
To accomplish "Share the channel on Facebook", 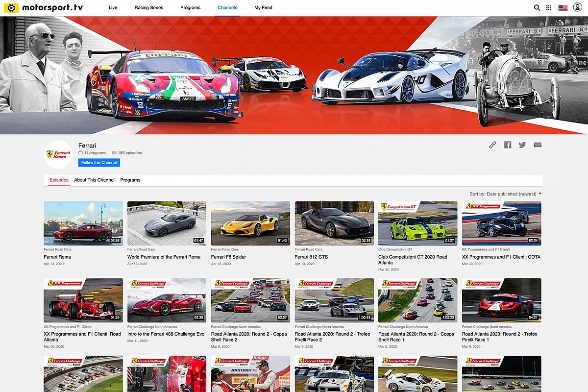I will click(x=508, y=145).
